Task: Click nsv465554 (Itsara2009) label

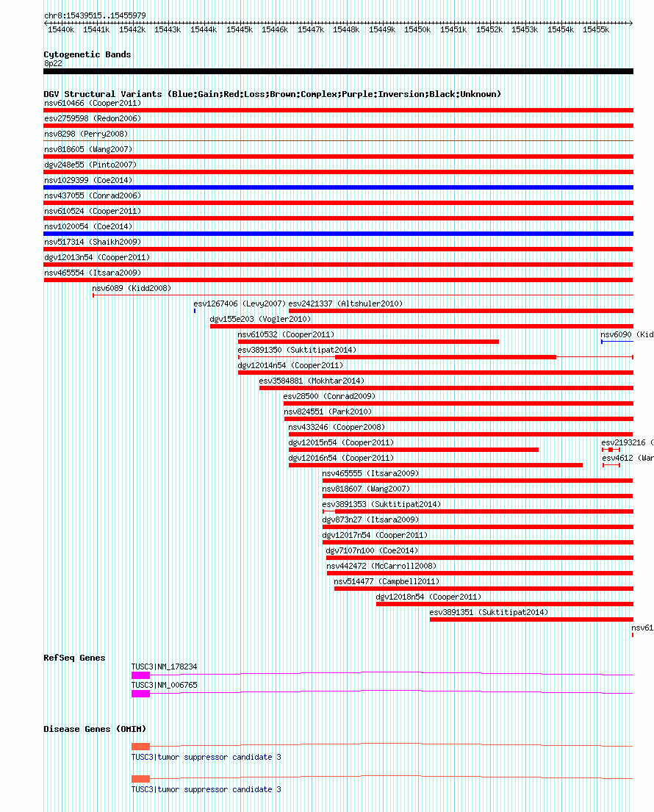Action: [93, 273]
